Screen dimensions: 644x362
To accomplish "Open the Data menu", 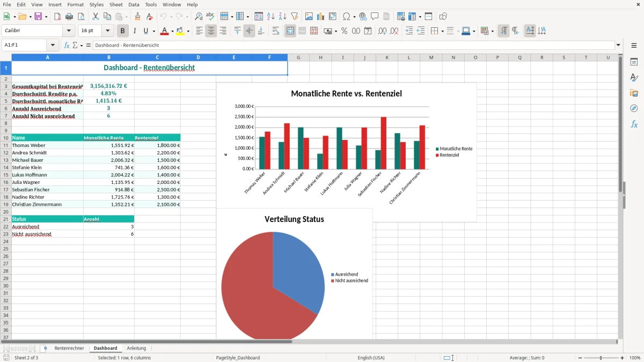I will pyautogui.click(x=134, y=4).
